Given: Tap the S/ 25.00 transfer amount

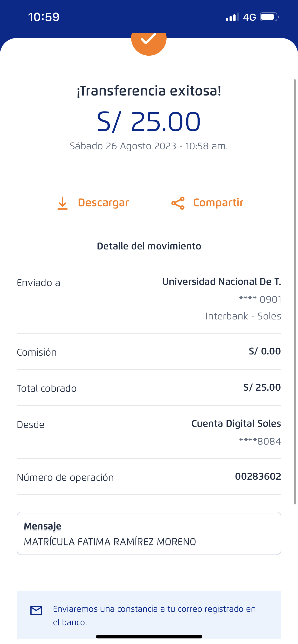Looking at the screenshot, I should point(149,122).
